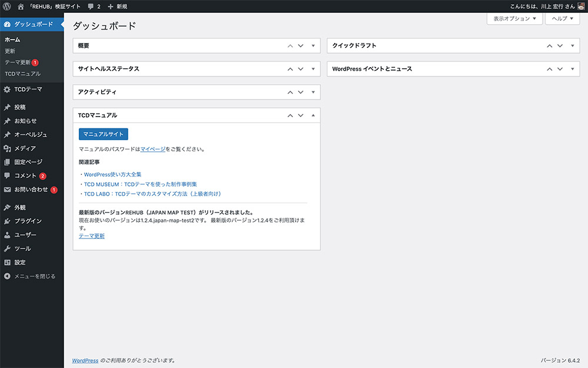The image size is (588, 368).
Task: Select 更新 in the sidebar submenu
Action: point(10,51)
